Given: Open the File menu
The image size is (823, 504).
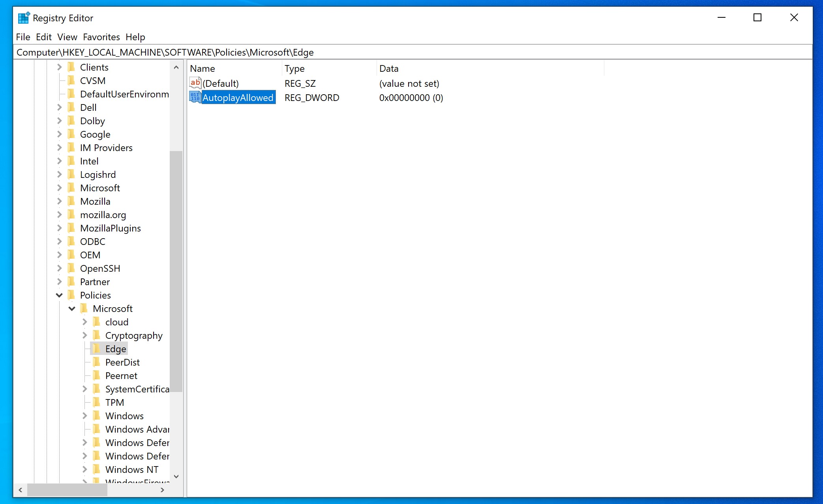Looking at the screenshot, I should coord(23,37).
